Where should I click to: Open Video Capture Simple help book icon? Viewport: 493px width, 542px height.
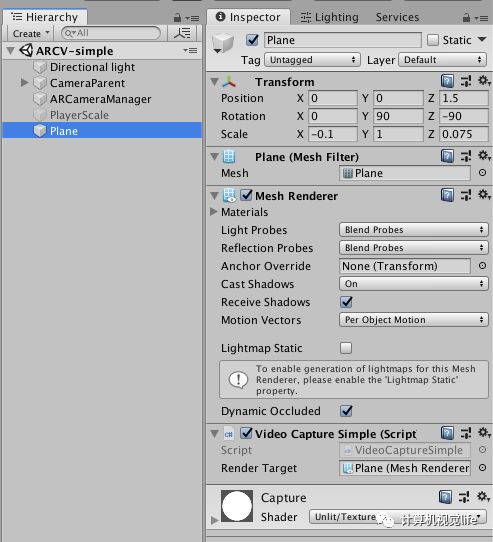[x=447, y=433]
